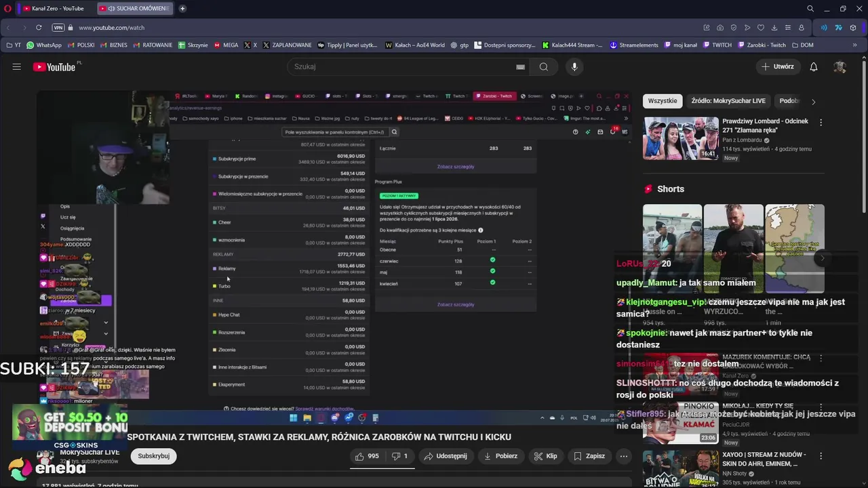Screen dimensions: 868x488
Task: Open the Skrzynie bookmark
Action: 193,45
